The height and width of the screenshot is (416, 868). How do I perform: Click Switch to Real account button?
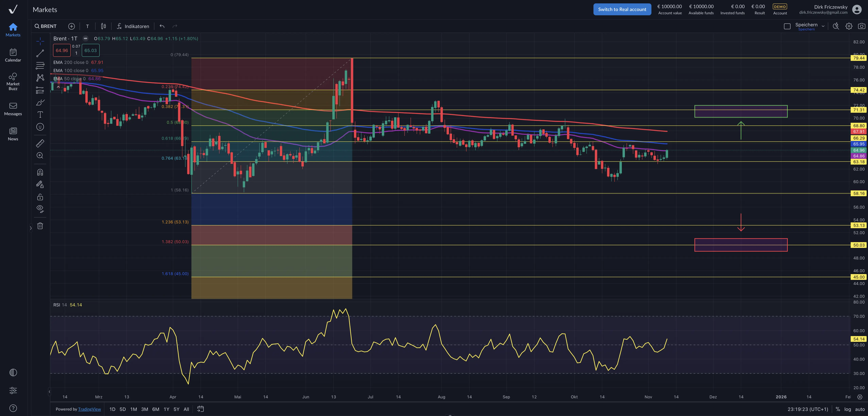click(x=622, y=10)
